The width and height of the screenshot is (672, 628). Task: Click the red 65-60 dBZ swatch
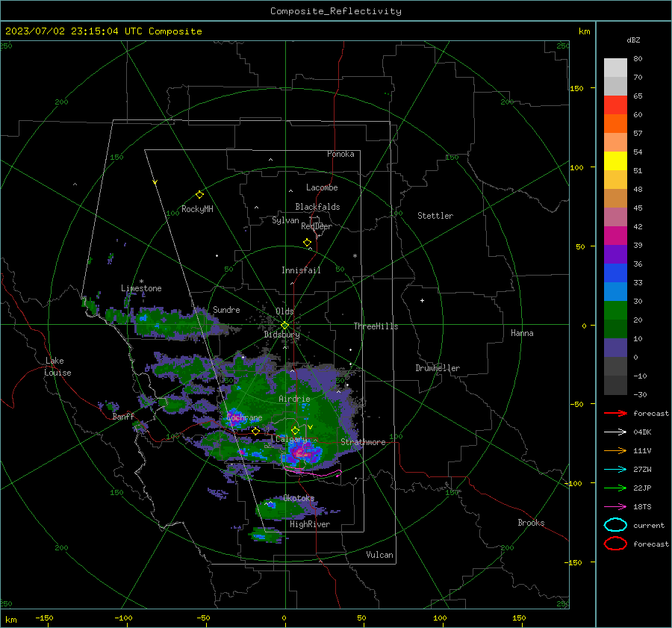click(x=615, y=105)
